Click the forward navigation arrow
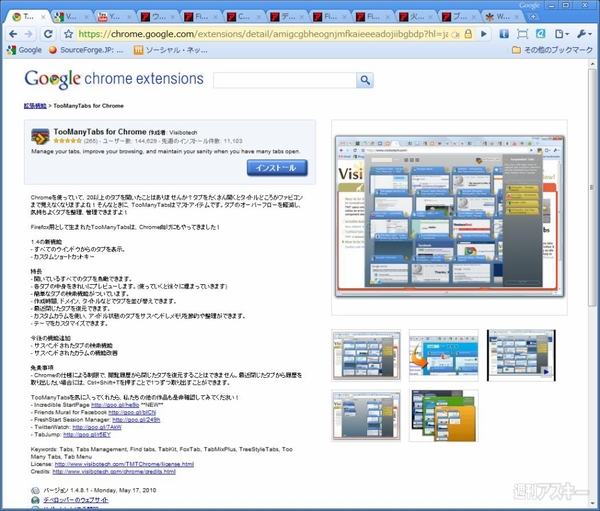The image size is (600, 511). click(29, 34)
